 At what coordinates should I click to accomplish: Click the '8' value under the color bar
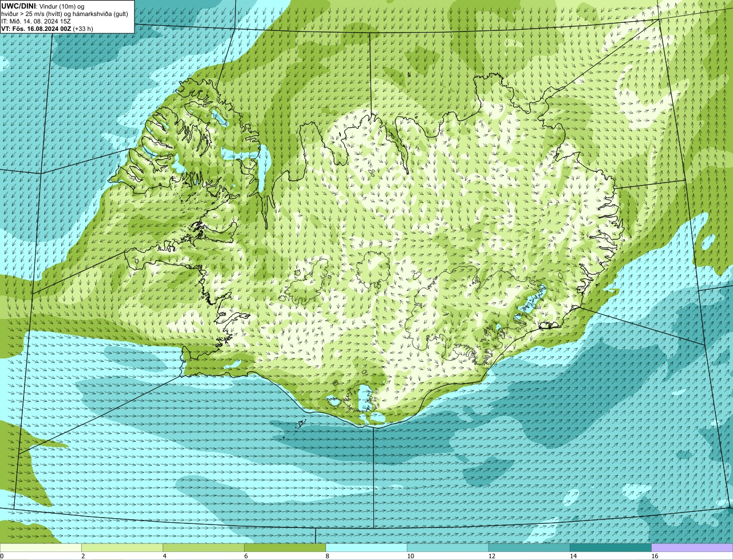click(328, 556)
